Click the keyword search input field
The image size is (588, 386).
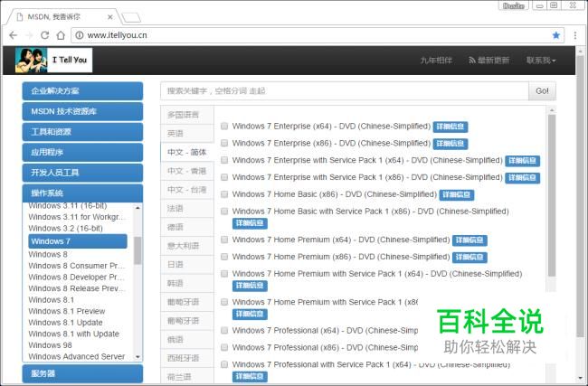[345, 91]
